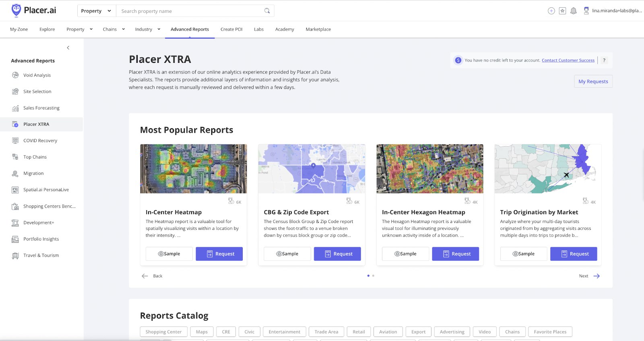Click the Void Analysis sidebar icon
This screenshot has width=644, height=341.
(15, 75)
